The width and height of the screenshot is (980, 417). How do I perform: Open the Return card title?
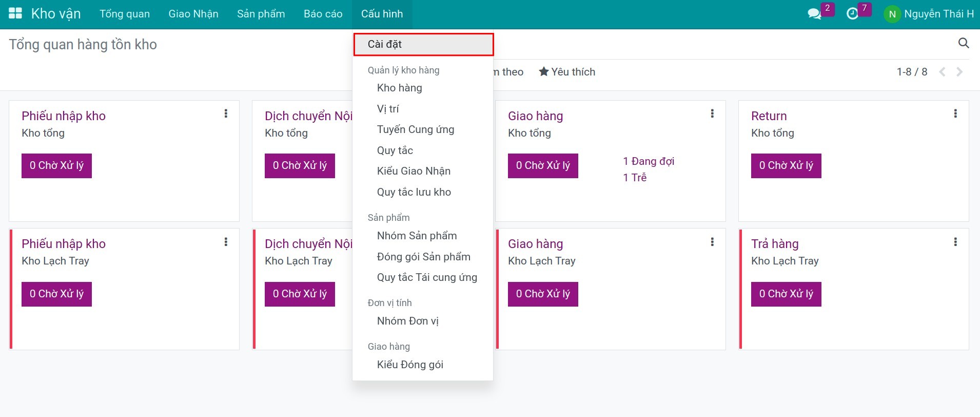(769, 116)
